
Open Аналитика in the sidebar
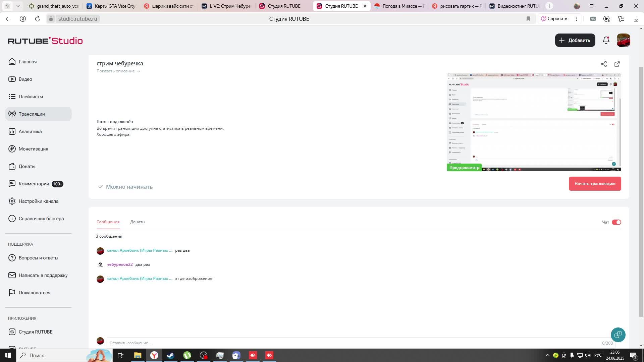(x=30, y=131)
